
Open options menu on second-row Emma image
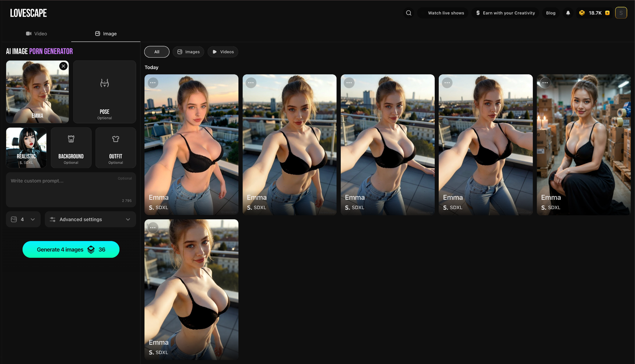point(153,228)
